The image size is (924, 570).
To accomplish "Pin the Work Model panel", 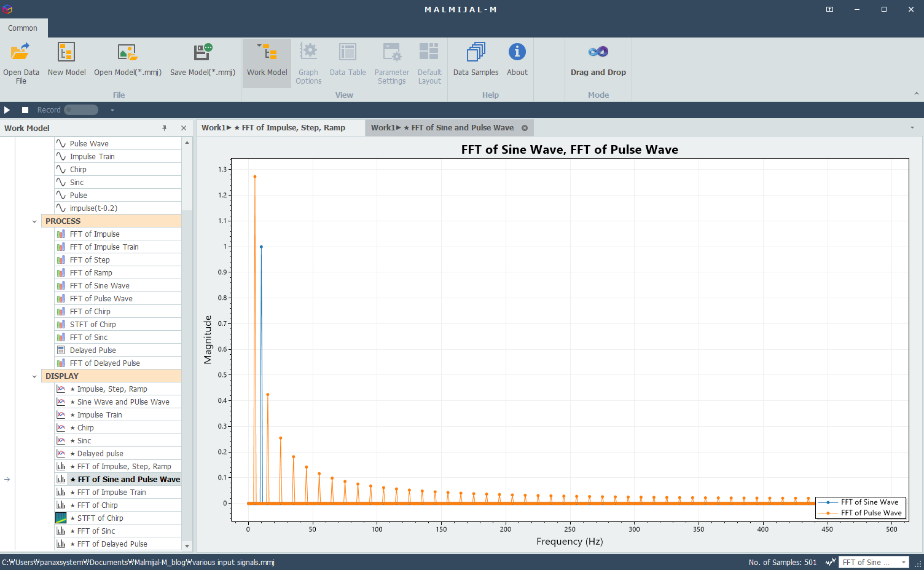I will tap(164, 128).
